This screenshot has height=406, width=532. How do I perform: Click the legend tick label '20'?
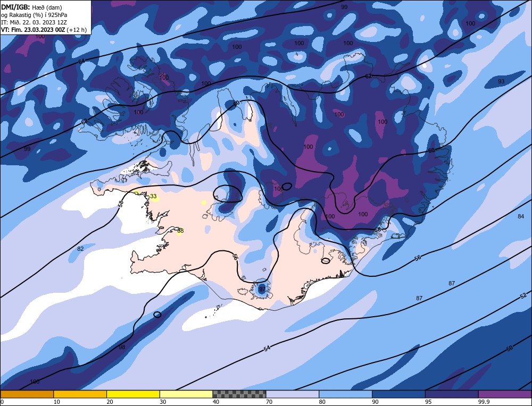(x=110, y=402)
